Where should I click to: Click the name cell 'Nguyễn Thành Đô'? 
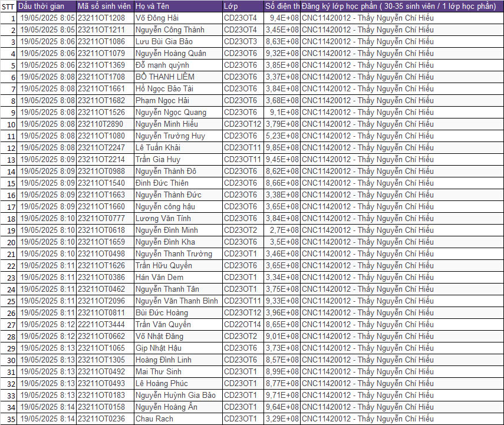[x=178, y=172]
